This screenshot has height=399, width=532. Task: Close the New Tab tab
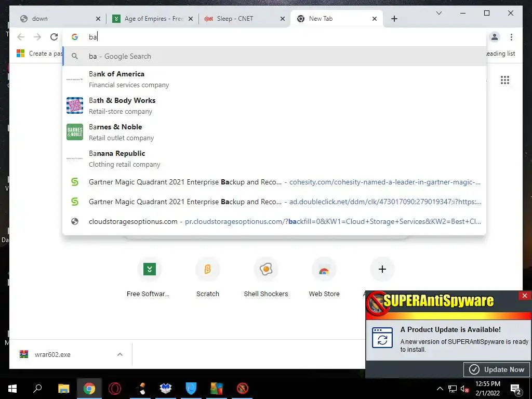point(375,19)
